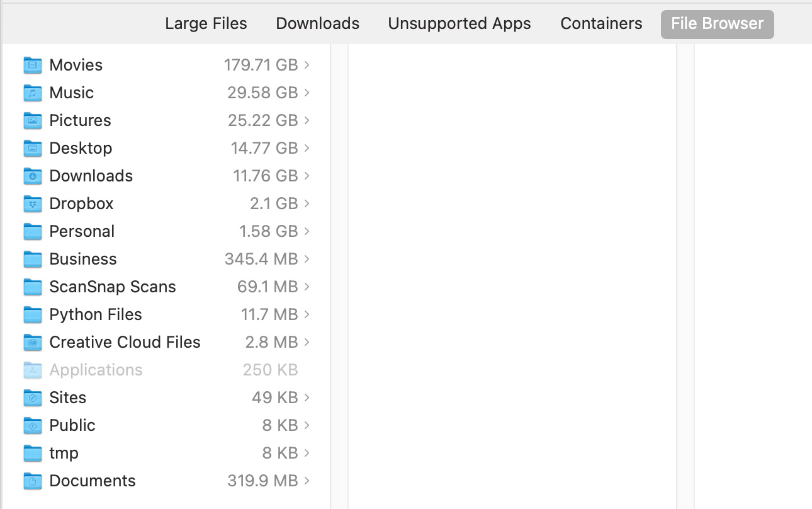Image resolution: width=812 pixels, height=509 pixels.
Task: Open the Downloads tab at top
Action: [317, 24]
